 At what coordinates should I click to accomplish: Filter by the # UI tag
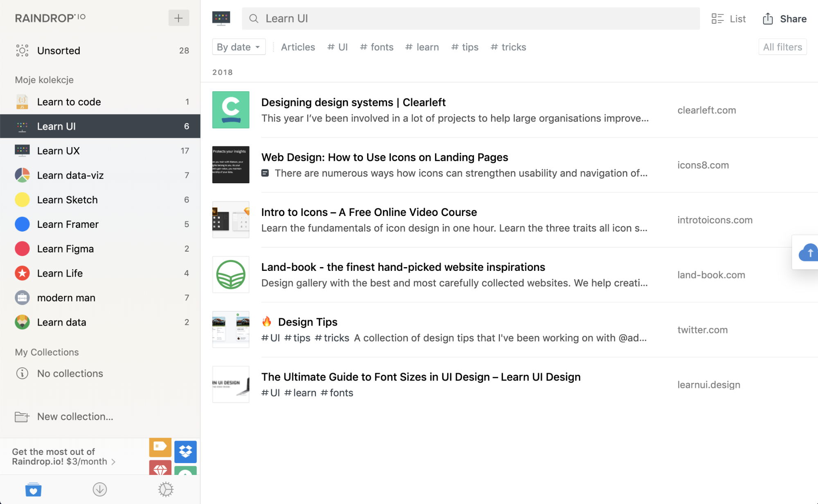338,47
